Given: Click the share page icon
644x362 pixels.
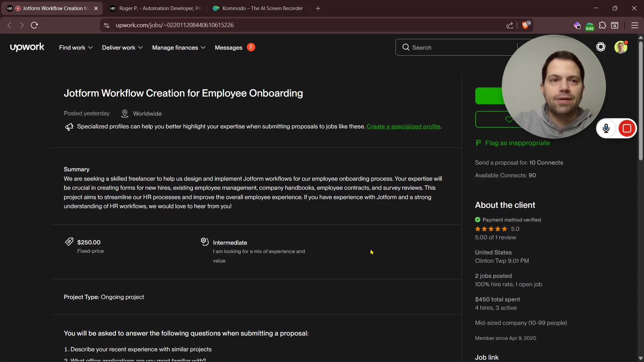Looking at the screenshot, I should pos(510,25).
